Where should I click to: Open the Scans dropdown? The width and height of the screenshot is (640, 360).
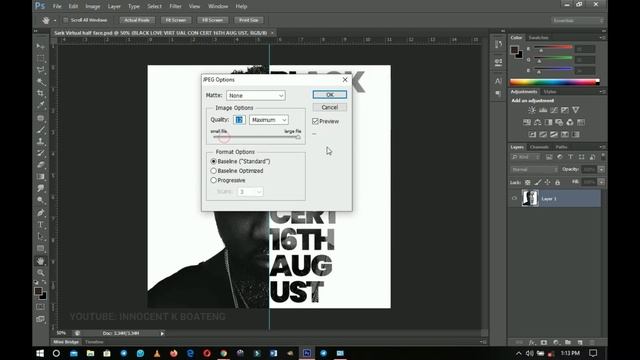250,192
